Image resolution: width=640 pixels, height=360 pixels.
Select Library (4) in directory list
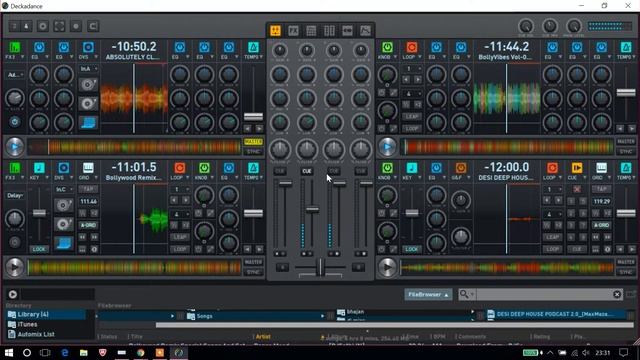point(46,314)
